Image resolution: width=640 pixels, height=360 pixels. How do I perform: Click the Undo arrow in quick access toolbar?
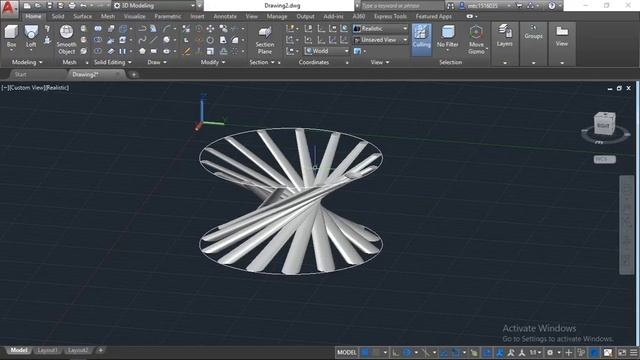(83, 6)
